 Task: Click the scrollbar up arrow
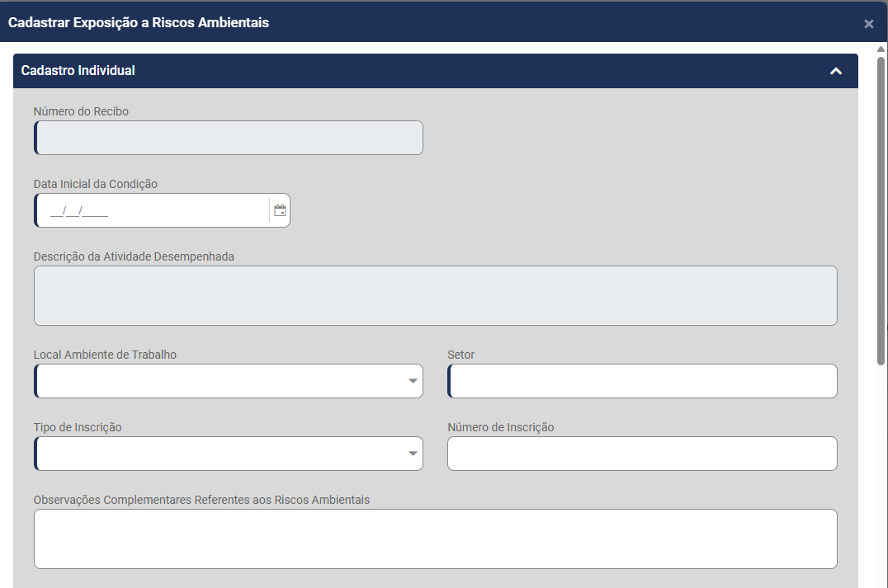[x=881, y=49]
